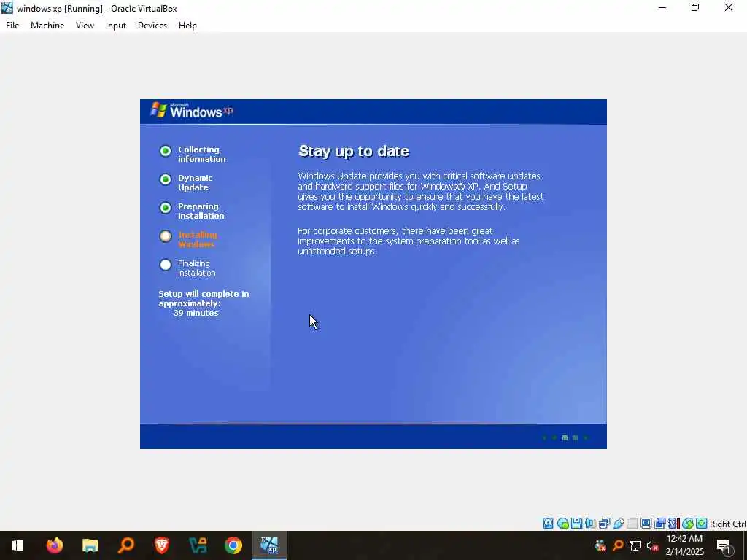Open the orange magnifier search app in taskbar
The width and height of the screenshot is (747, 560).
point(125,545)
